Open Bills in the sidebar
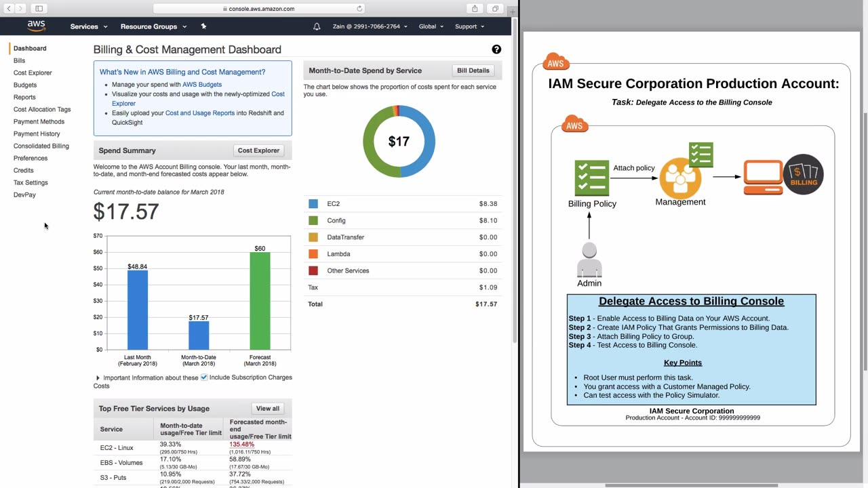This screenshot has width=868, height=488. (19, 60)
